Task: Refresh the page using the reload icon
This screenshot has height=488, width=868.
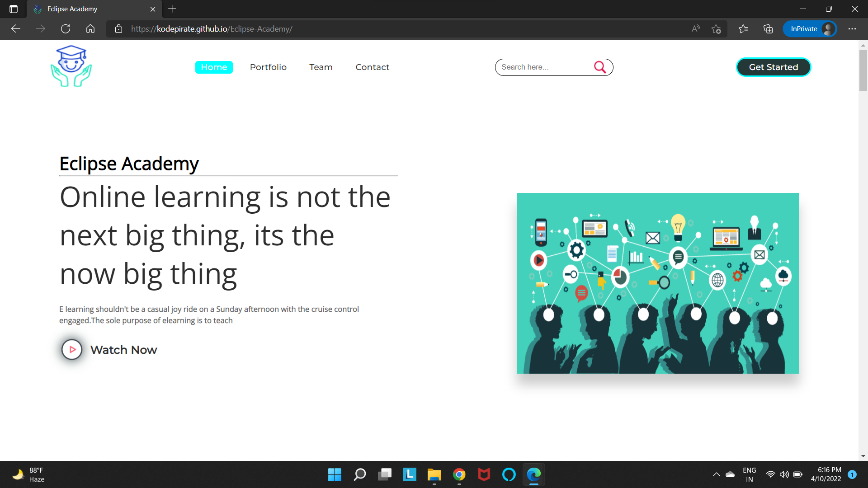Action: point(65,28)
